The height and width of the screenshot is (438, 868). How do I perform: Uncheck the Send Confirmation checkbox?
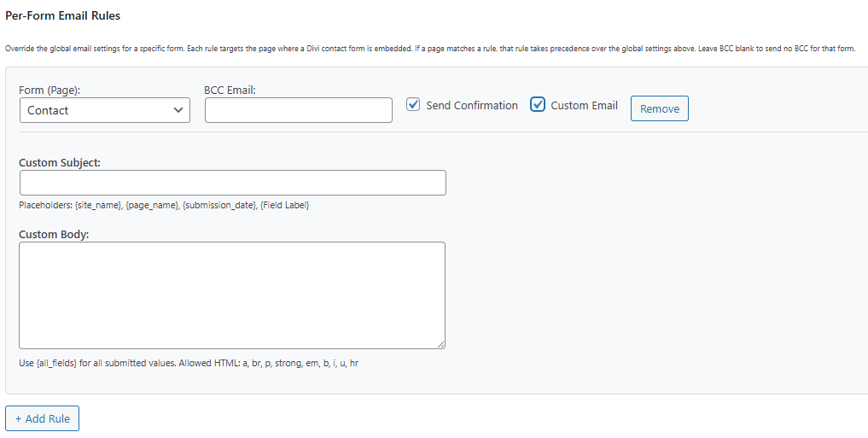[413, 105]
